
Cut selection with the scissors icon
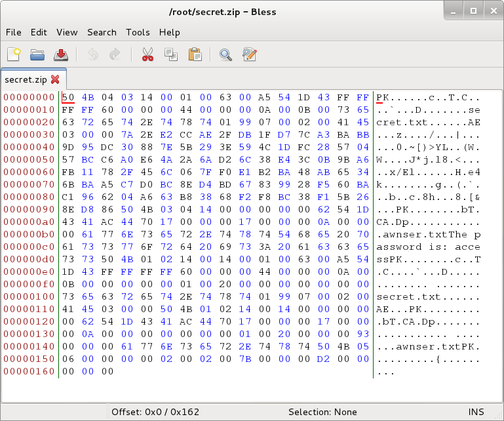click(x=147, y=54)
